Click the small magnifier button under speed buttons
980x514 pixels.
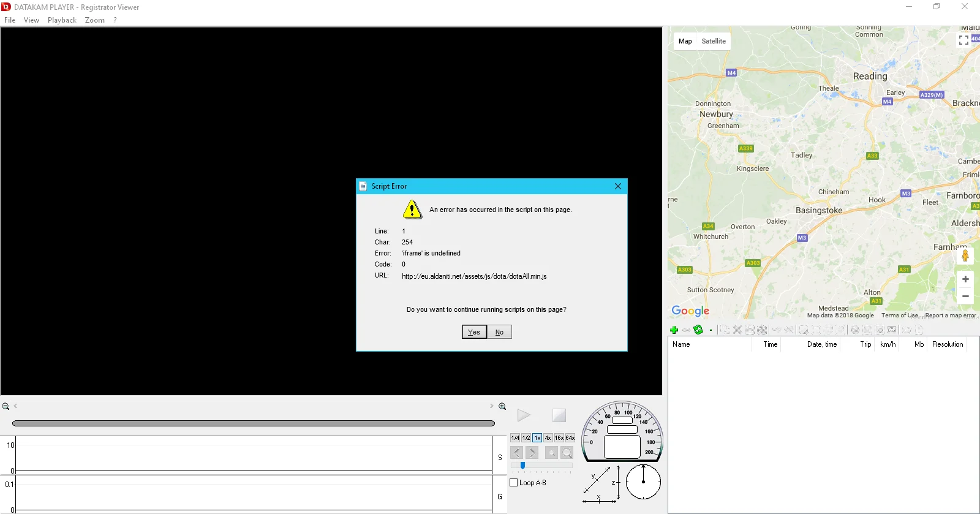click(551, 453)
